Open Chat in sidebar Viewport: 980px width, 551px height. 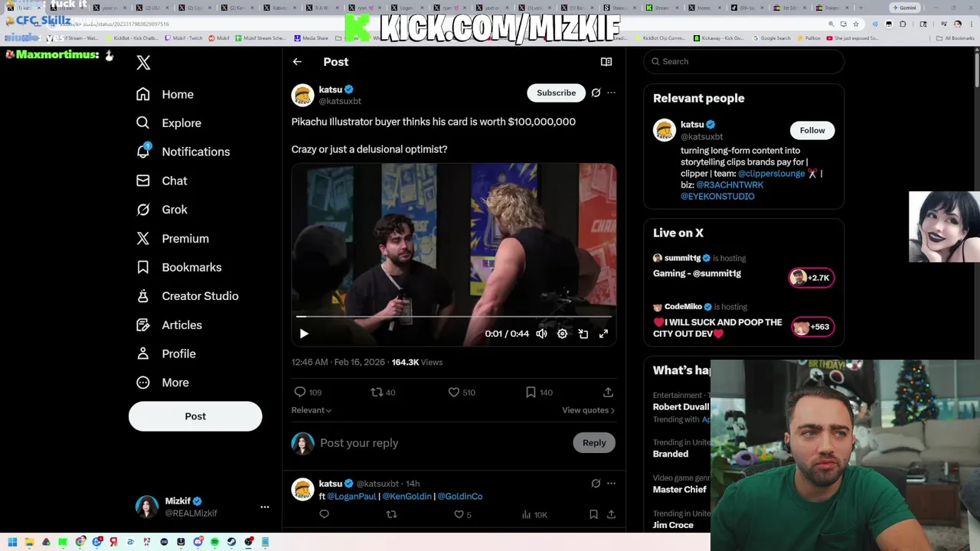pos(162,181)
